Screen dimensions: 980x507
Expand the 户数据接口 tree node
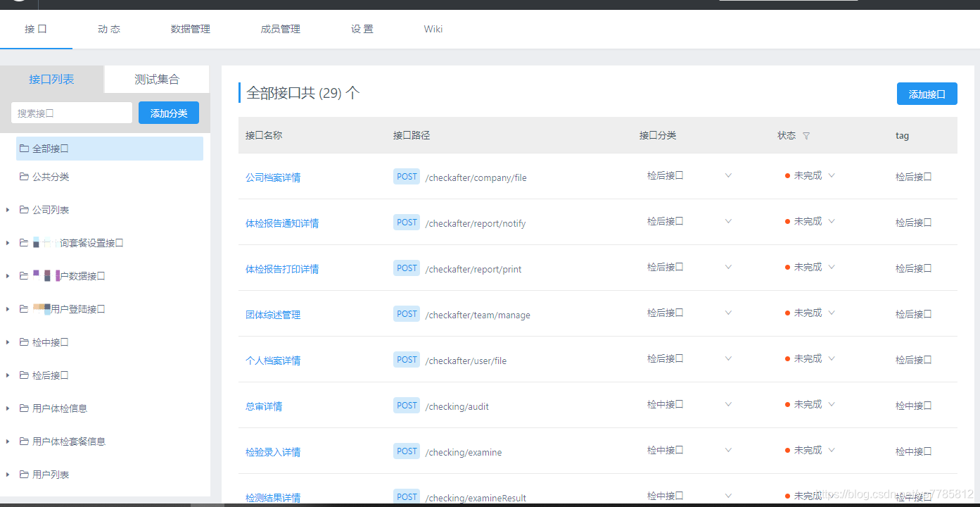[x=8, y=276]
